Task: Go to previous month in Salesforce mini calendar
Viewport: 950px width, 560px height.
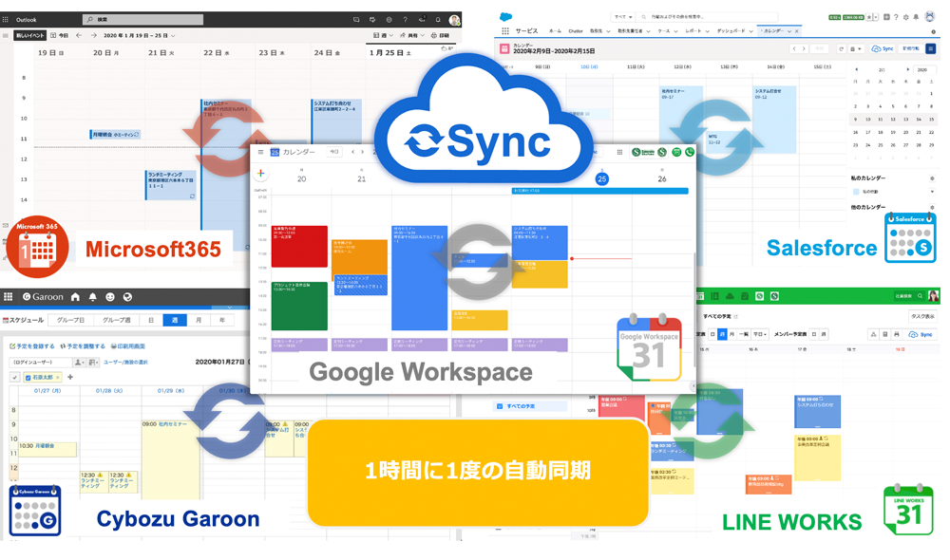Action: [856, 69]
